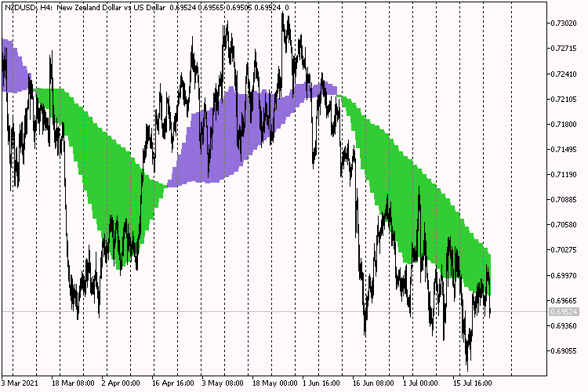
Task: Click the 3 May 08:00 time label
Action: click(x=223, y=383)
